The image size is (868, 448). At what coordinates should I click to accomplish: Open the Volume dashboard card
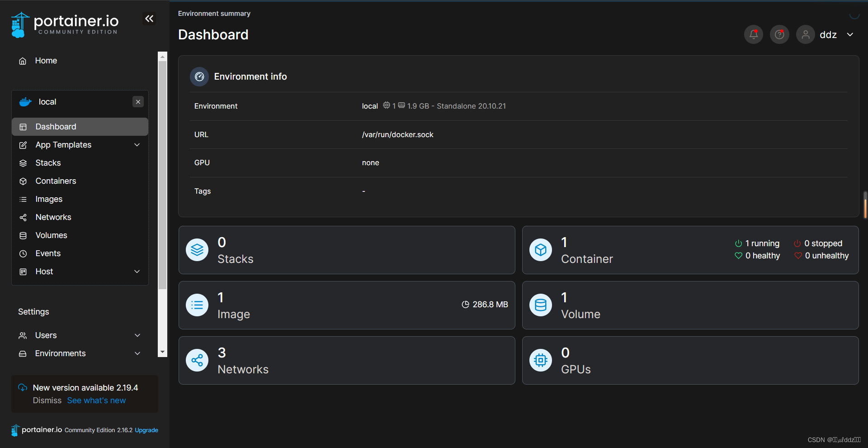(x=690, y=305)
